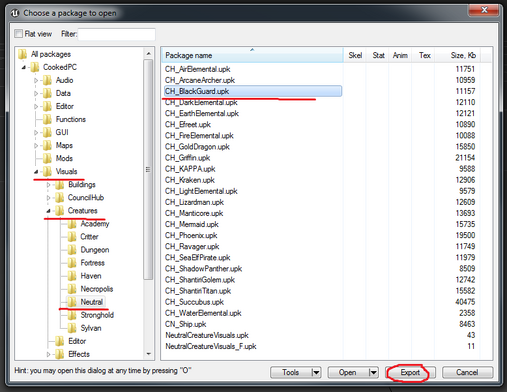Expand the Buildings folder node
The height and width of the screenshot is (392, 507).
coord(49,185)
